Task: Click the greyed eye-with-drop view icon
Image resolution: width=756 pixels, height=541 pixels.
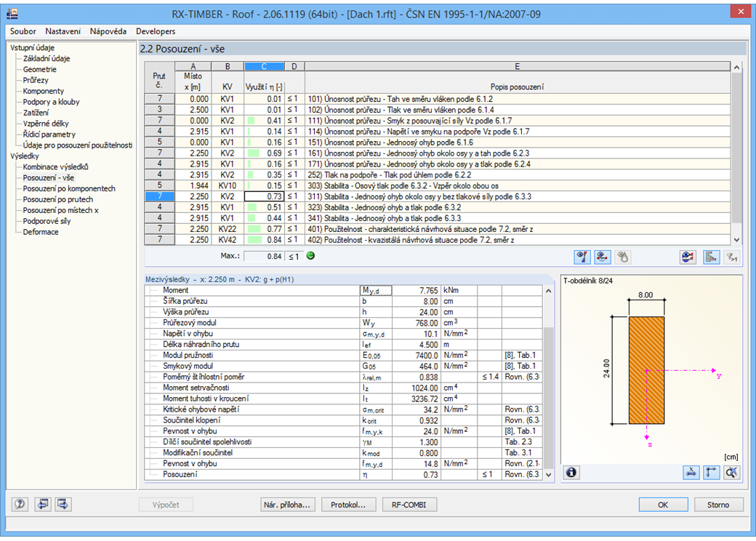Action: 622,257
